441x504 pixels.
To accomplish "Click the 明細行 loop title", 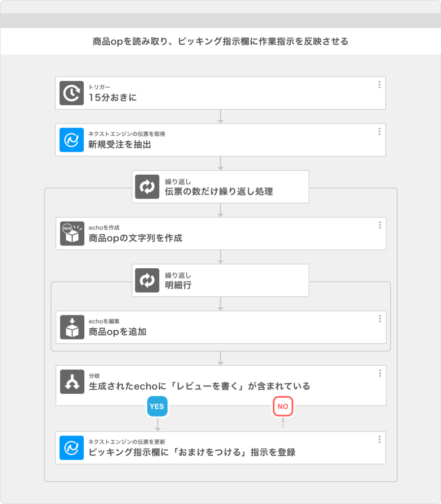I will tap(178, 285).
